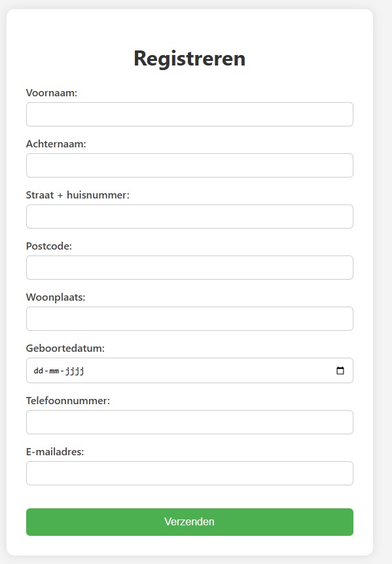Activate the Woonplaats input box
The height and width of the screenshot is (564, 392).
190,319
